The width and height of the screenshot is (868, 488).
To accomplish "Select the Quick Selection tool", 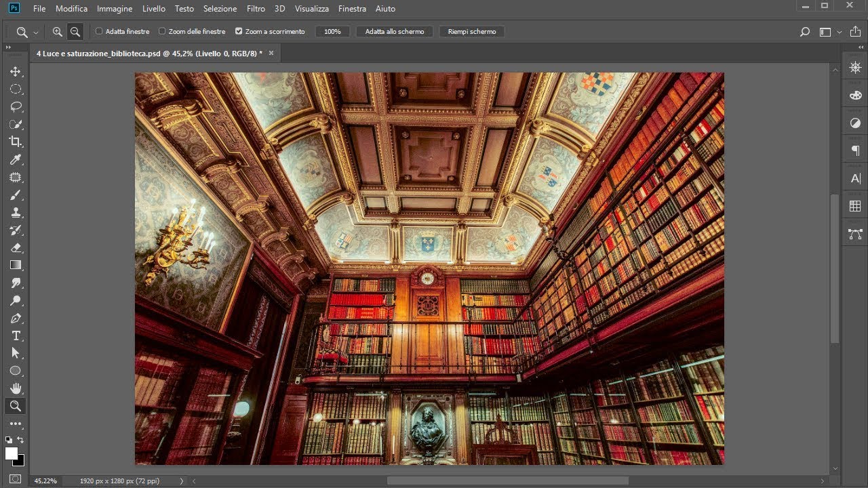I will (x=15, y=124).
